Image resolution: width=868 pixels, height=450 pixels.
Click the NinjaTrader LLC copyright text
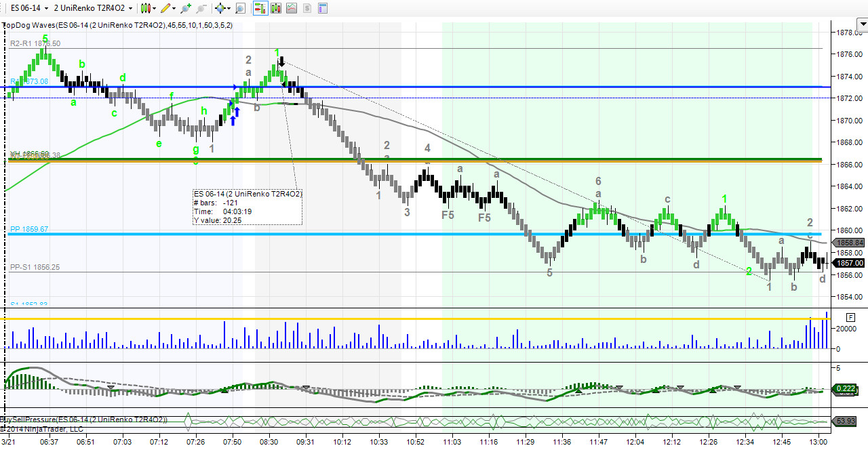tap(42, 429)
